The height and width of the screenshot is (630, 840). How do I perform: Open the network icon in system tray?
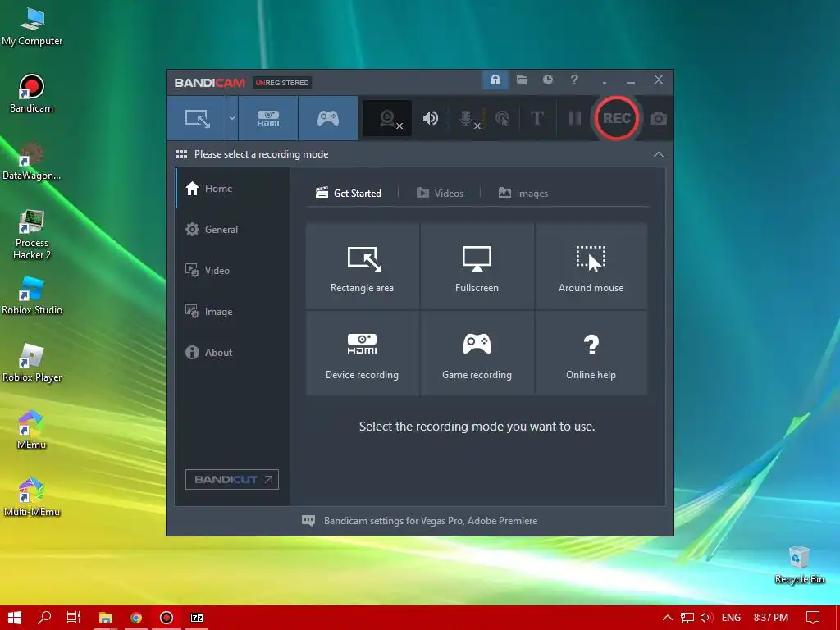tap(687, 618)
